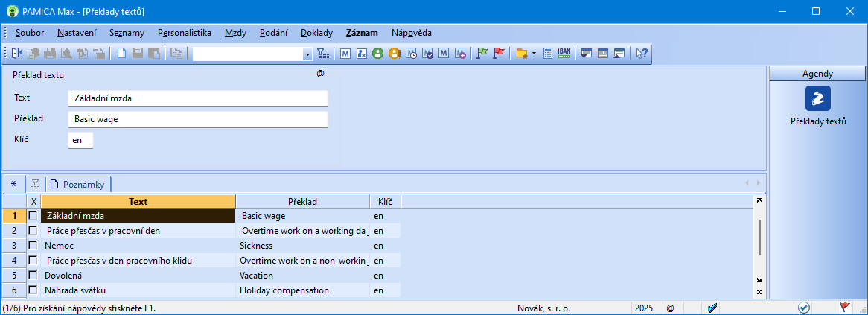Open Překlady textů agenda icon
The image size is (868, 315).
817,98
